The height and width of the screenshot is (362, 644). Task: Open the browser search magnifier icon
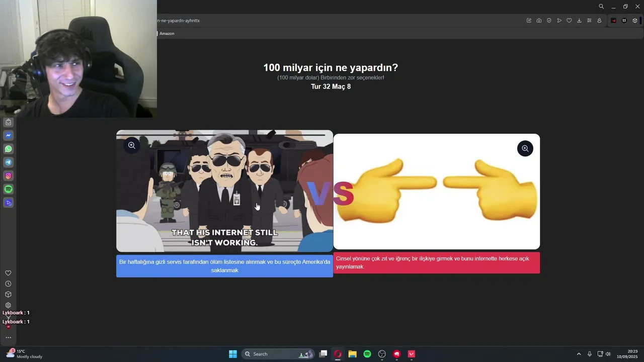coord(601,7)
